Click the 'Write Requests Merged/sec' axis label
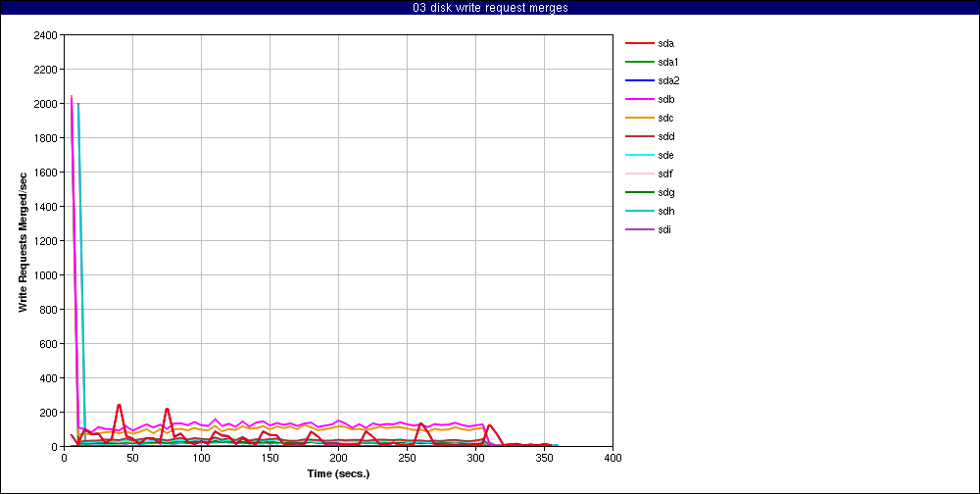Viewport: 980px width, 494px height. [x=23, y=241]
